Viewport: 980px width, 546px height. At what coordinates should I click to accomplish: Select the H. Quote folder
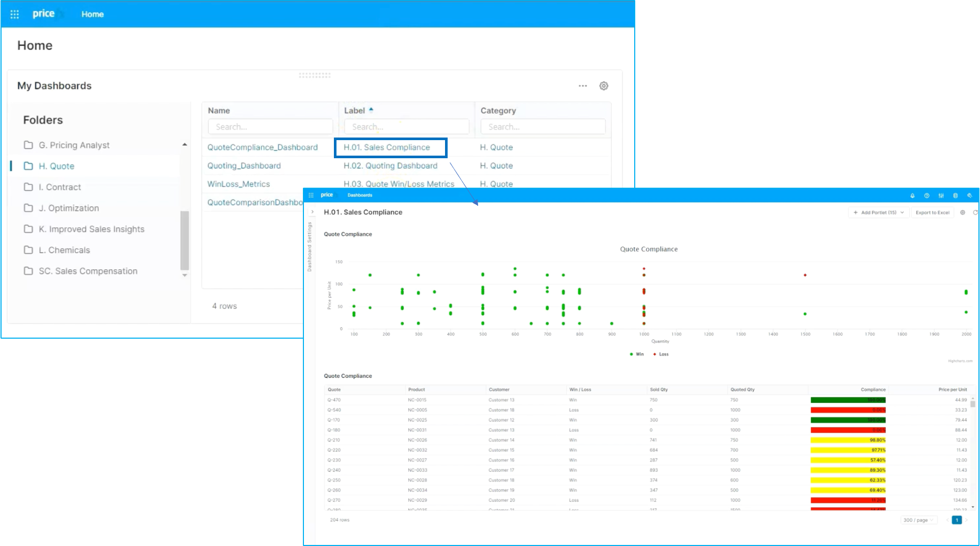[x=56, y=166]
